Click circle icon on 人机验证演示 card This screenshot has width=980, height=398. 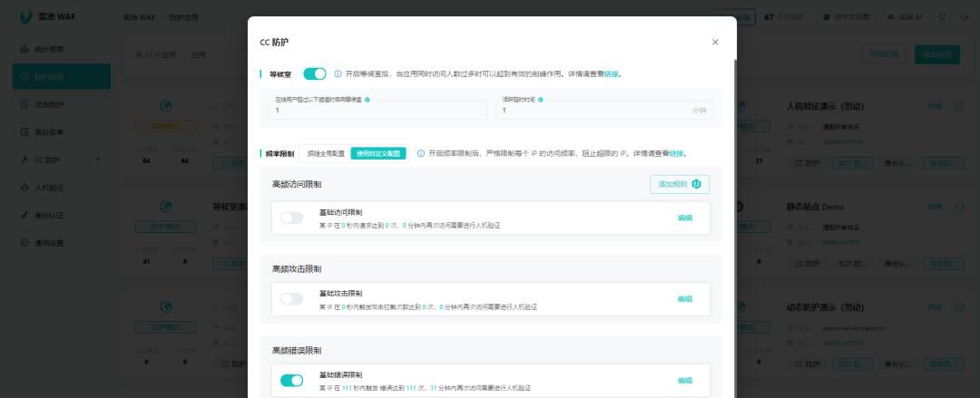click(x=959, y=106)
